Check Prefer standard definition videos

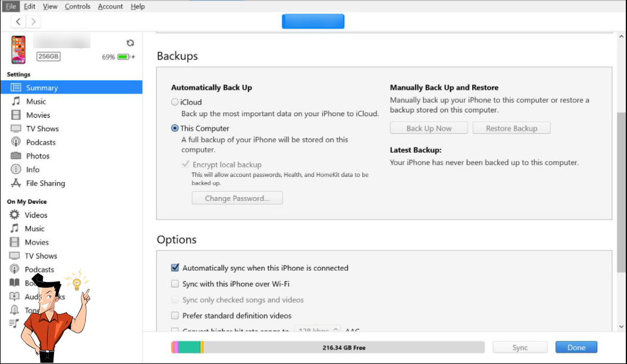coord(175,316)
